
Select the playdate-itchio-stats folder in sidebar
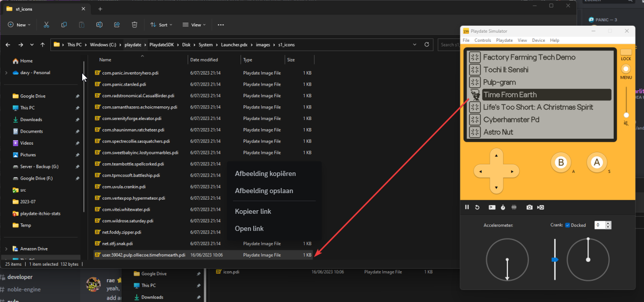40,213
